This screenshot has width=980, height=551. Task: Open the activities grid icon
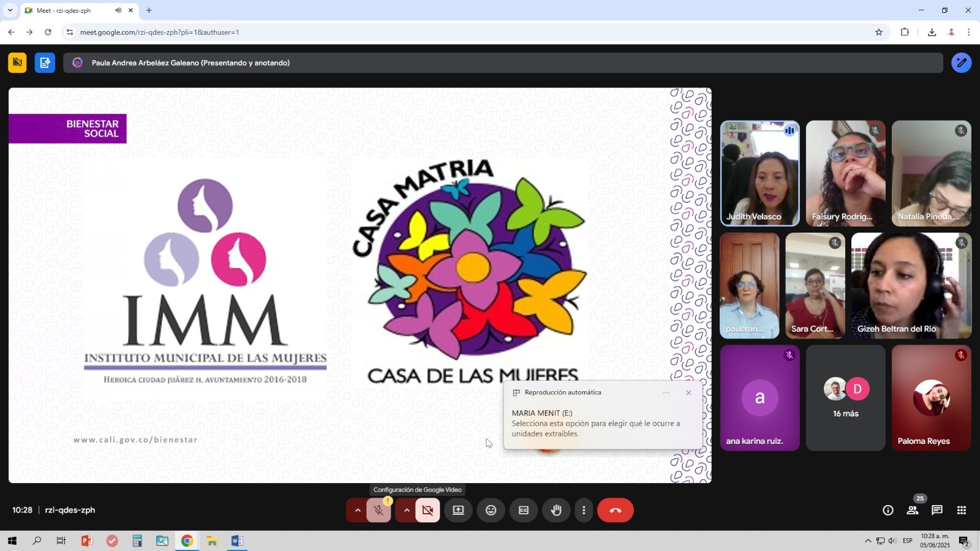coord(962,510)
